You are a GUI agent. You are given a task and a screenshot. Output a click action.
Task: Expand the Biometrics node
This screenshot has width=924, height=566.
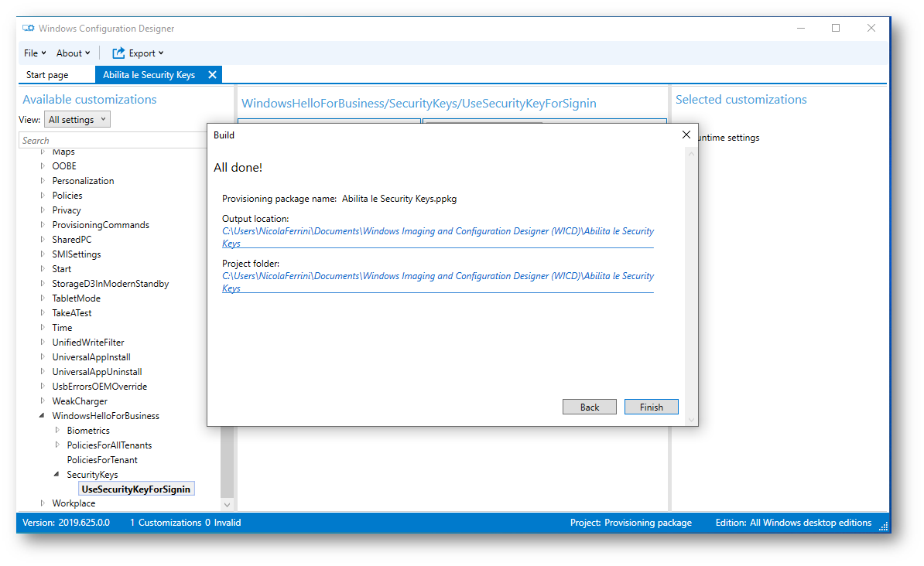coord(57,431)
